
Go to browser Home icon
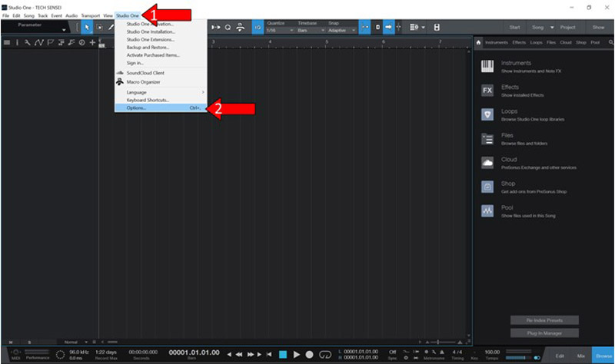click(478, 42)
